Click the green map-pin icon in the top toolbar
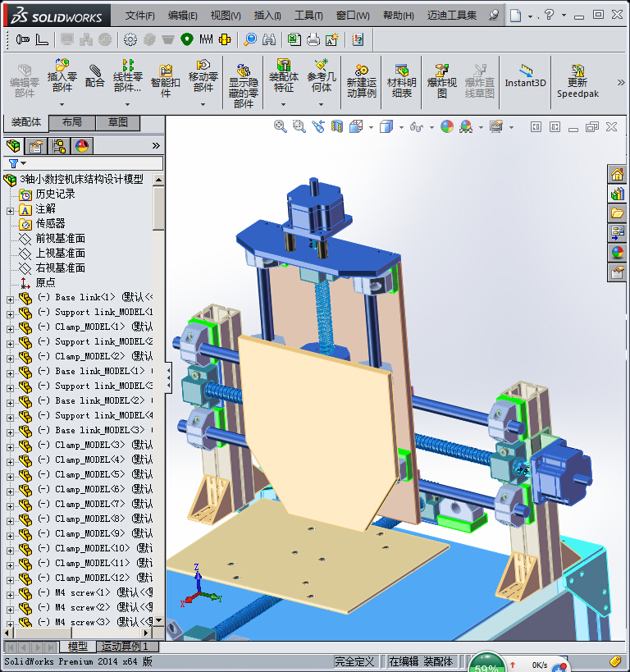Image resolution: width=630 pixels, height=672 pixels. [x=187, y=39]
